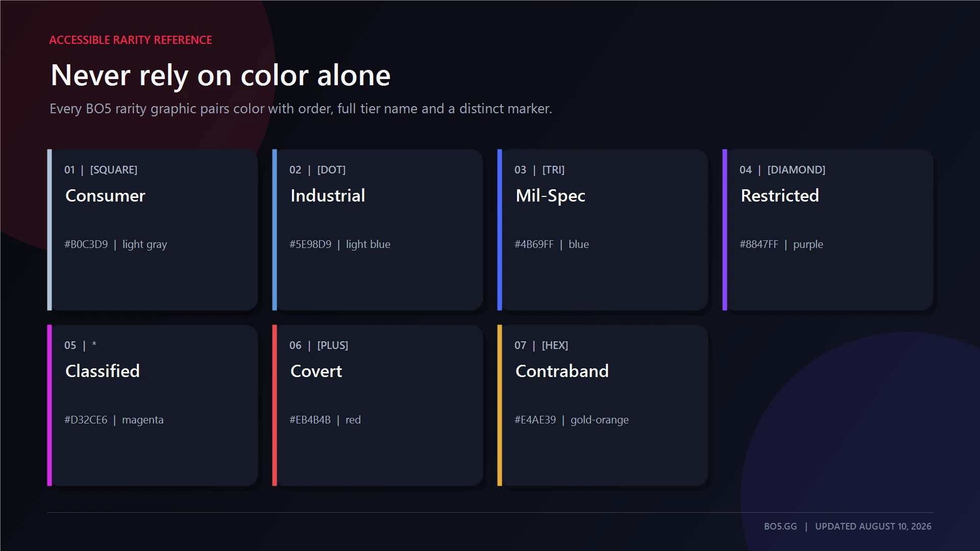Click the '#B0C3D9 | light gray' color code
980x551 pixels.
(x=115, y=244)
